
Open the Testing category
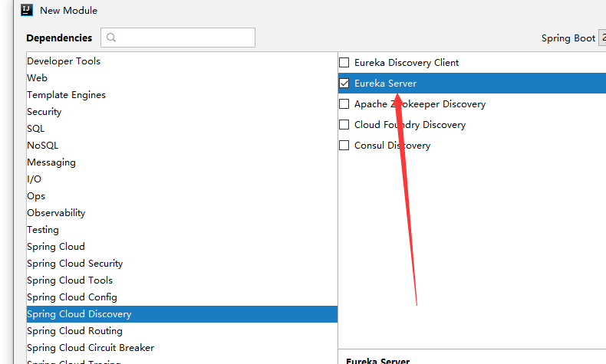182,230
